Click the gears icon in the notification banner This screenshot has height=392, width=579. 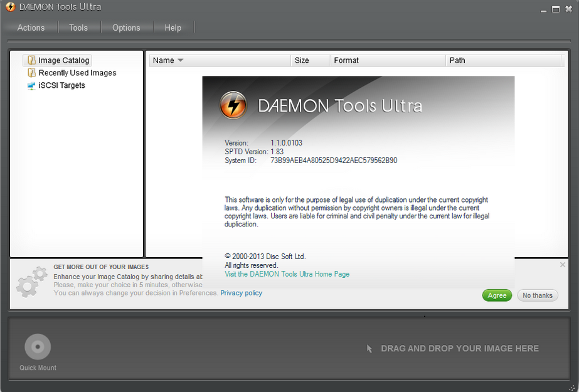32,282
